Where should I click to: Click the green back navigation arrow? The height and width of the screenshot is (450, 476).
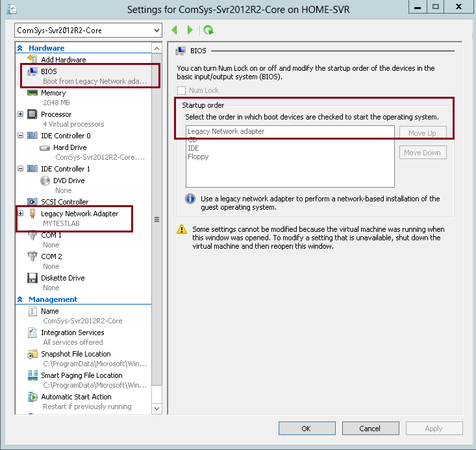(x=174, y=30)
